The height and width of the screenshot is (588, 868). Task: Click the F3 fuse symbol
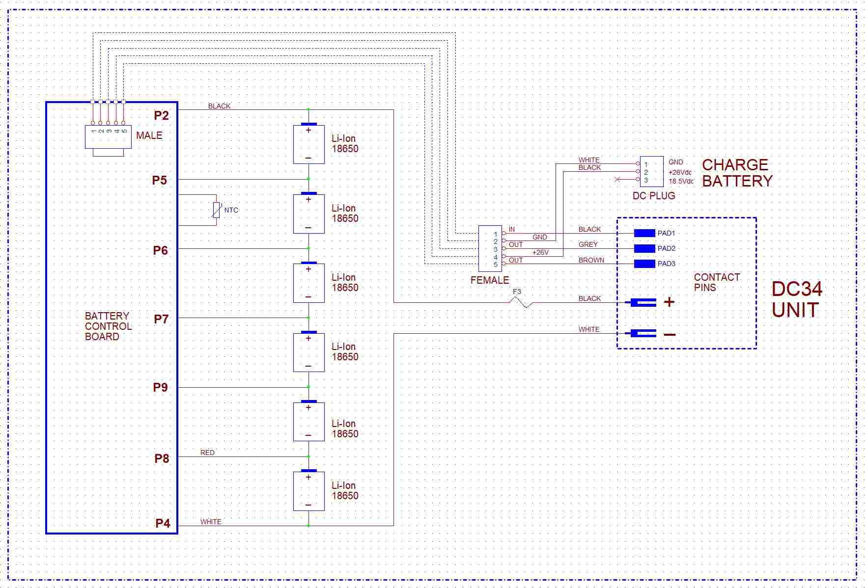[x=522, y=303]
